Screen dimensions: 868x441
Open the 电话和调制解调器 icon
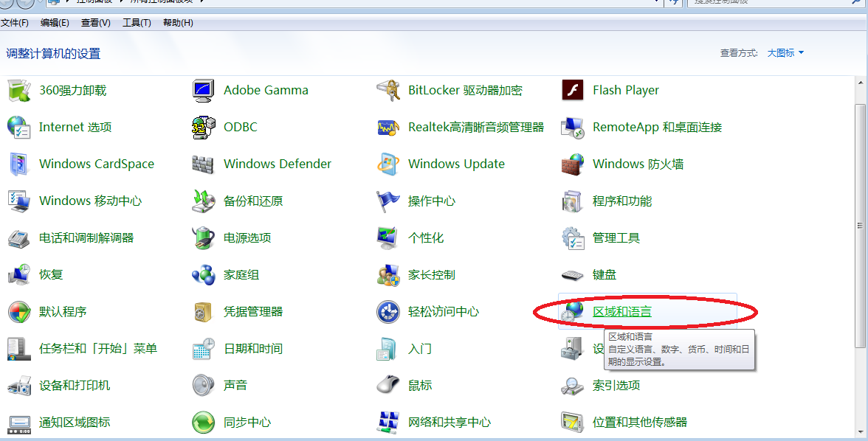pyautogui.click(x=19, y=238)
